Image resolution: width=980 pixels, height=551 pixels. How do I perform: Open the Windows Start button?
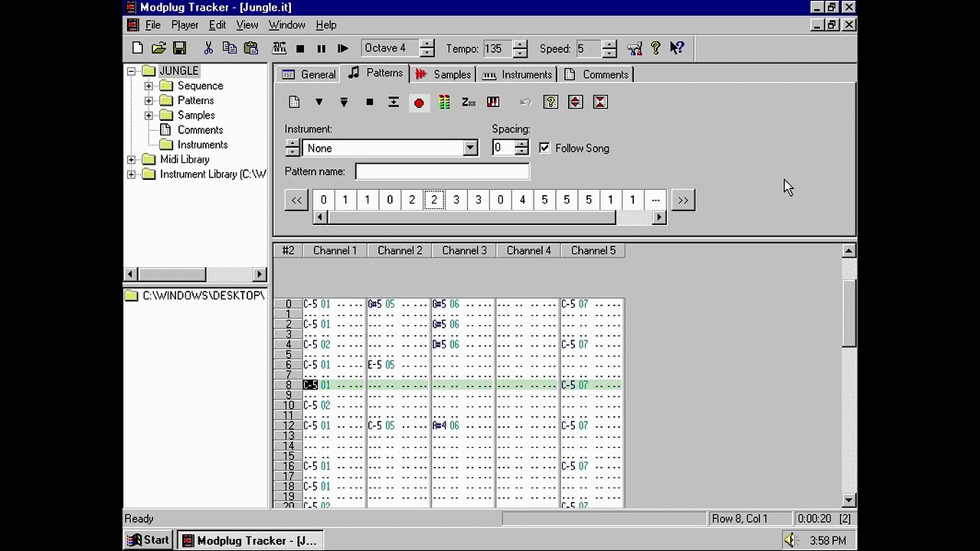pos(149,540)
